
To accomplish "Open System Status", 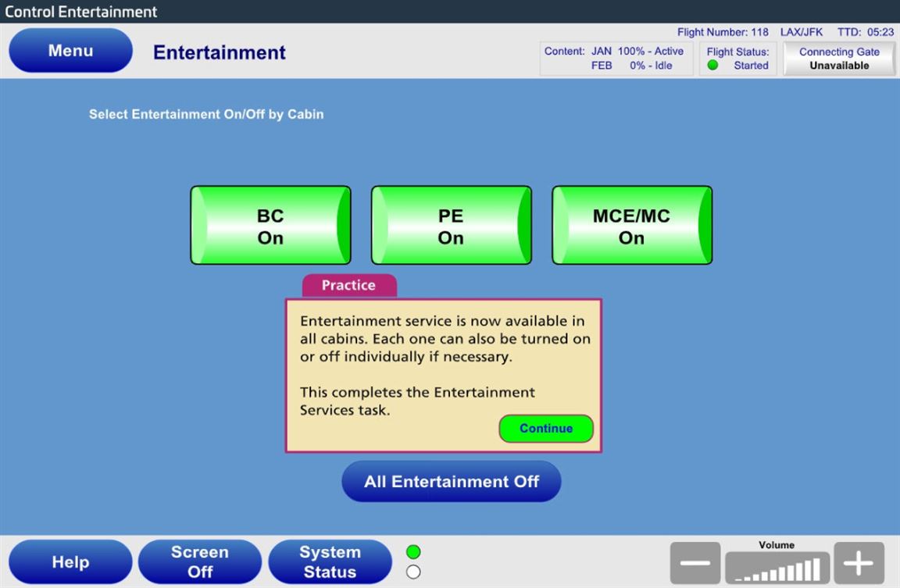I will (329, 562).
